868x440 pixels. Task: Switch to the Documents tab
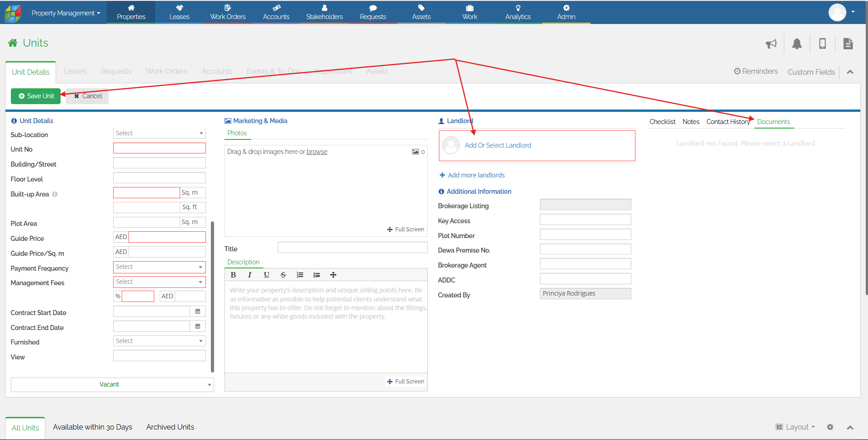[773, 122]
